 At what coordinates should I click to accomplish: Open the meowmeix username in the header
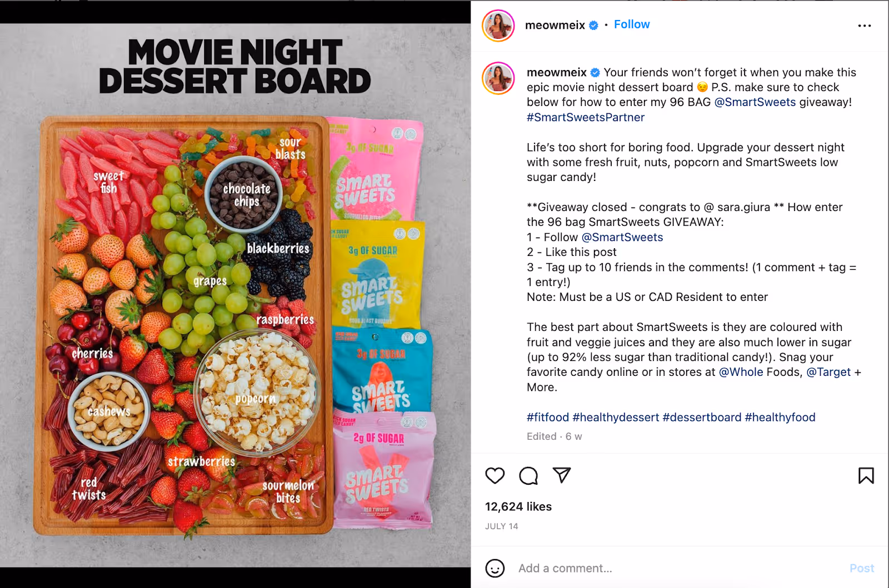point(555,25)
